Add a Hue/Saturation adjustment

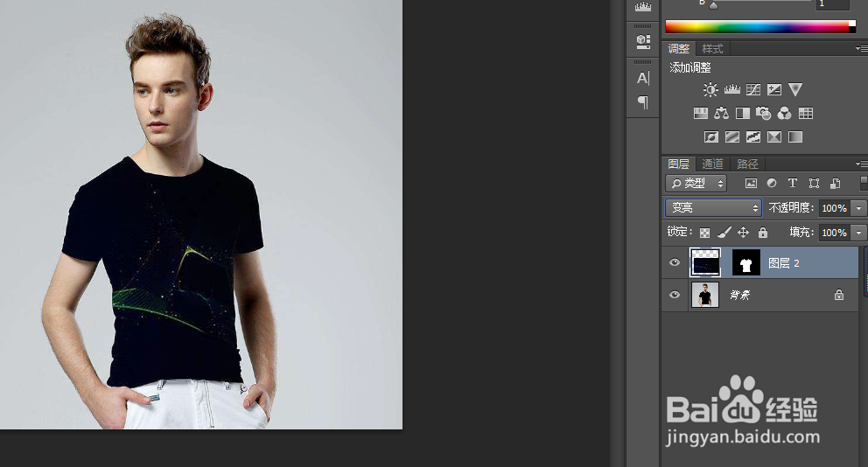[x=700, y=114]
